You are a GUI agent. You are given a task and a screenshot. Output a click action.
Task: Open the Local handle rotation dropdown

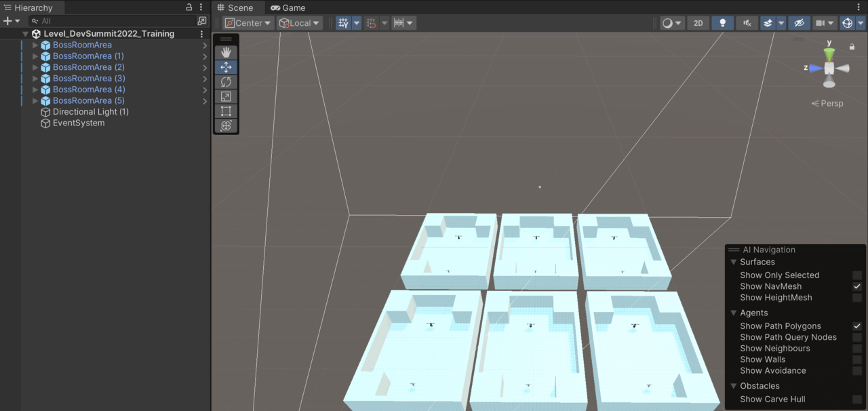[300, 23]
